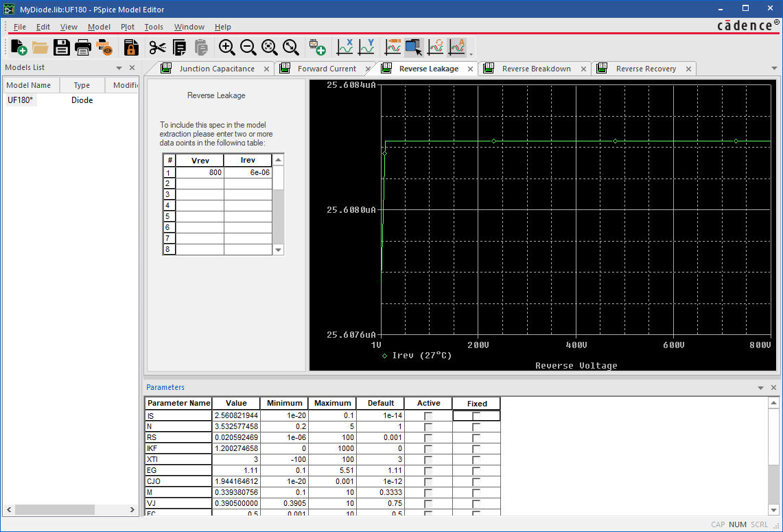This screenshot has width=783, height=532.
Task: Click the Irev column header
Action: (x=248, y=161)
